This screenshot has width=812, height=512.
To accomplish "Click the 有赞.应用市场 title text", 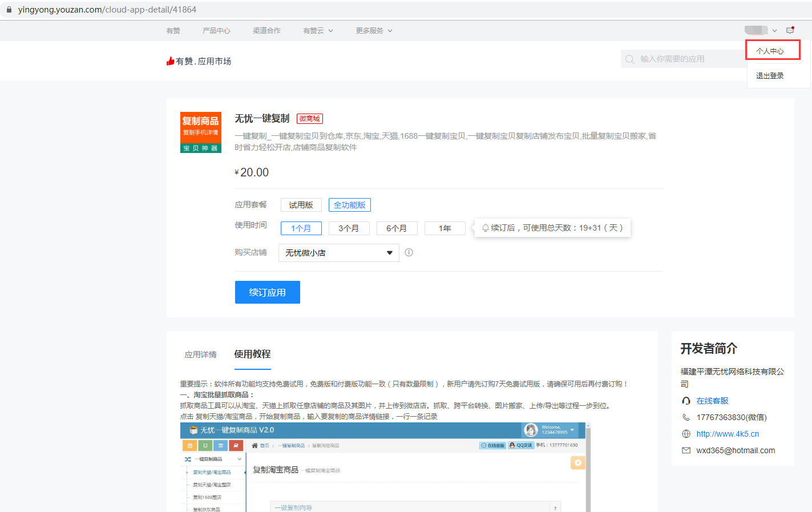I will pyautogui.click(x=204, y=61).
